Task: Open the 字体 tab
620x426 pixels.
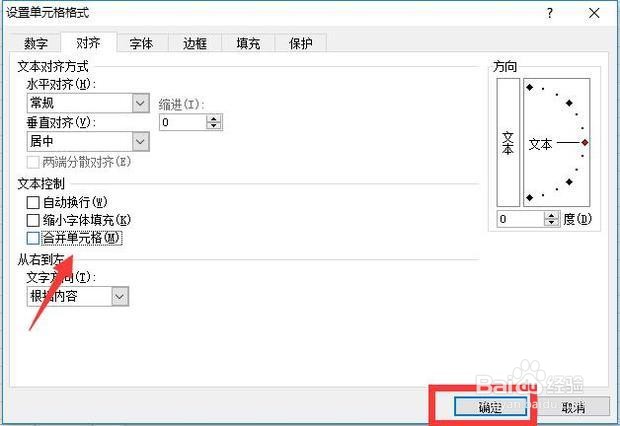Action: point(141,43)
